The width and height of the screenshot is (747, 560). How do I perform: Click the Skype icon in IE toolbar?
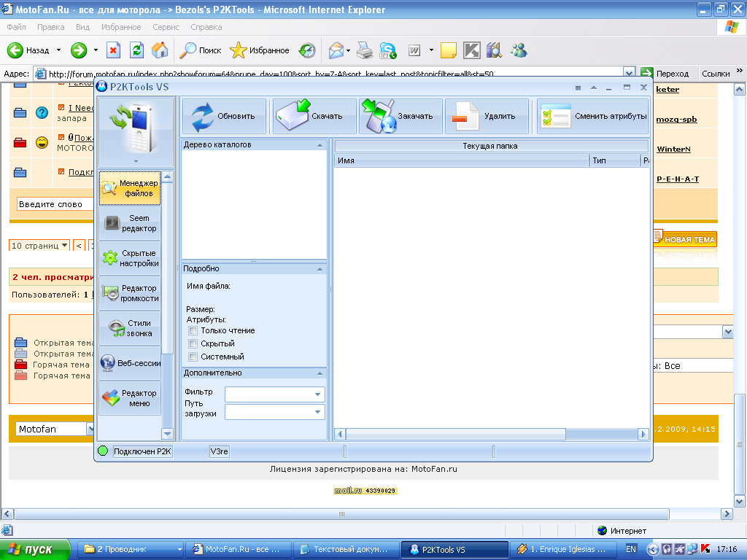tap(388, 50)
